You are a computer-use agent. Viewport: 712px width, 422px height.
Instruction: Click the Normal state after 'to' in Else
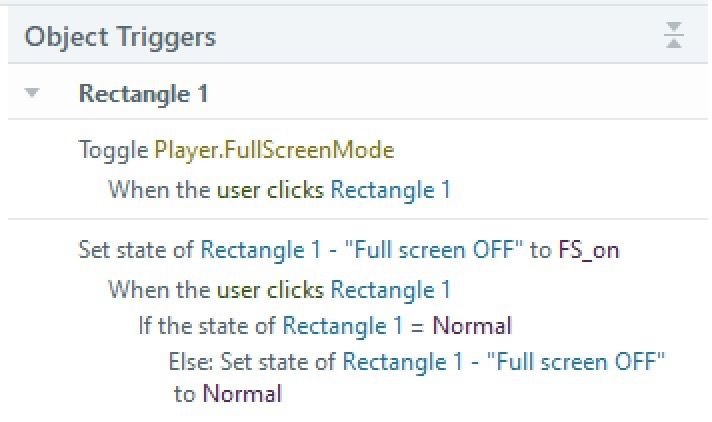pos(242,394)
